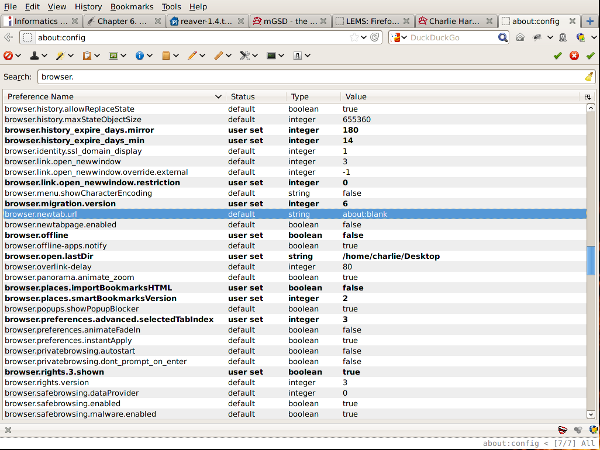Open a new tab with the plus button
Screen dimensions: 600x450
[x=590, y=21]
